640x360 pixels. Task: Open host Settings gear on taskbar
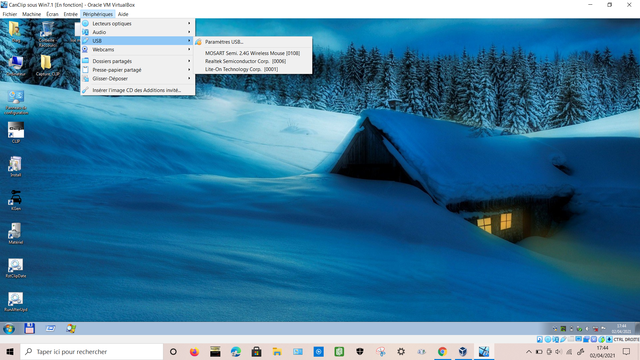point(401,351)
